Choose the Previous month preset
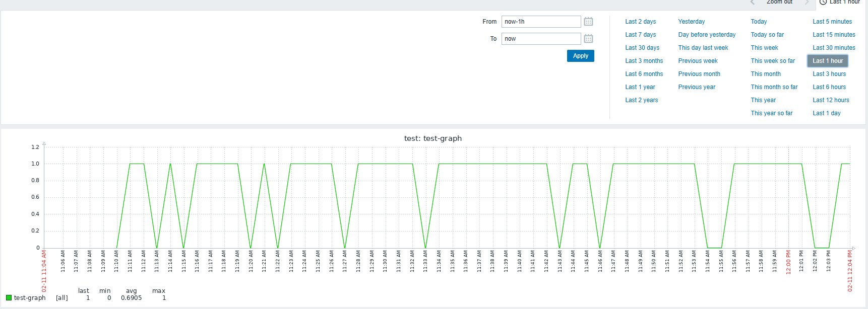The height and width of the screenshot is (309, 868). [x=699, y=74]
